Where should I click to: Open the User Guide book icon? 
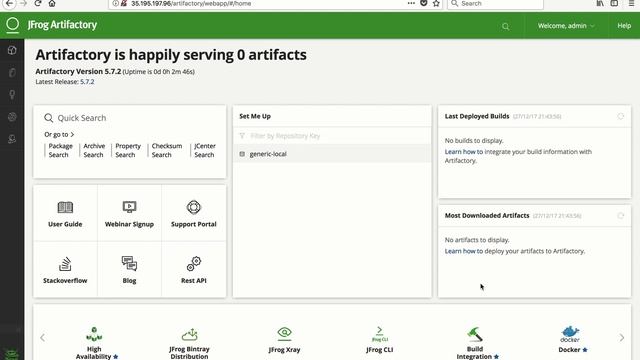65,207
